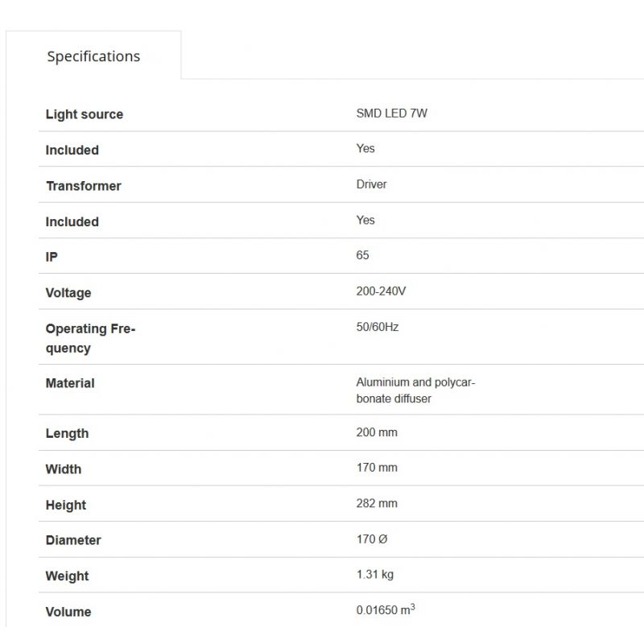The image size is (644, 644).
Task: Select the IP row label
Action: tap(52, 257)
